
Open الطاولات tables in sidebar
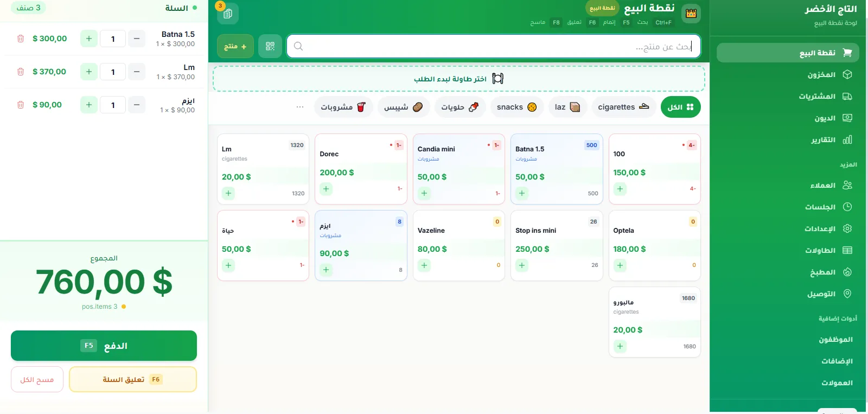[x=788, y=250]
